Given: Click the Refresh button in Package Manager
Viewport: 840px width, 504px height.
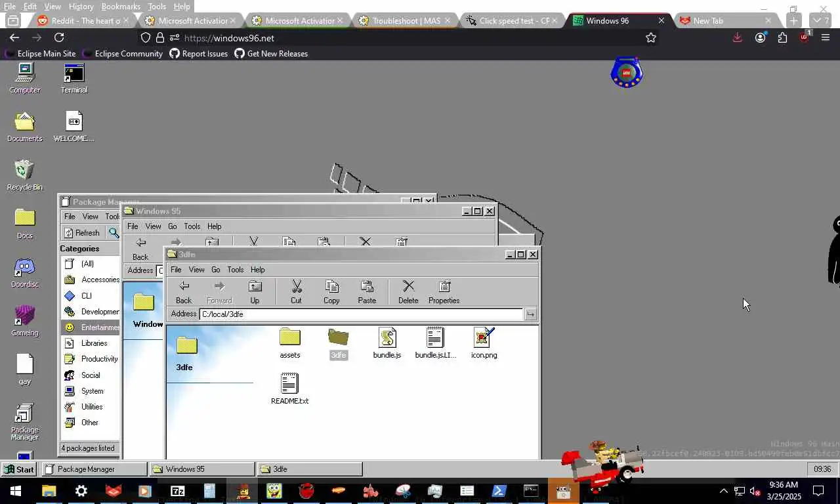Looking at the screenshot, I should tap(82, 232).
